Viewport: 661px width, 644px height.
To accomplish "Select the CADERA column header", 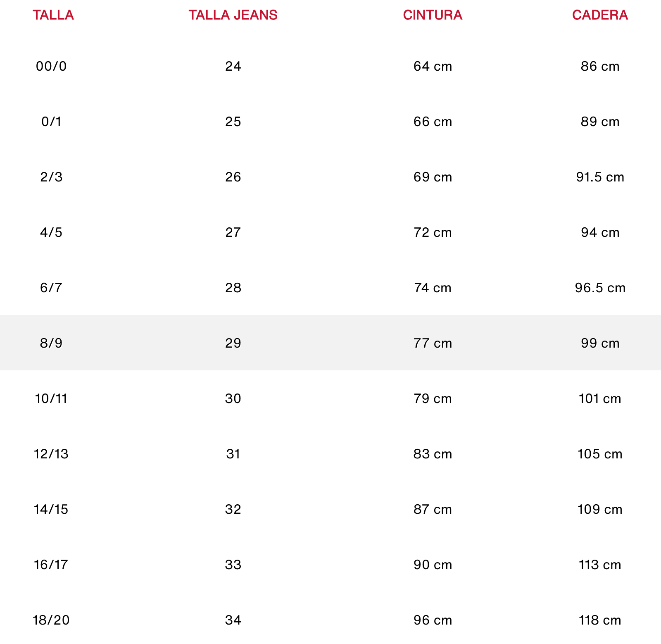I will (600, 15).
